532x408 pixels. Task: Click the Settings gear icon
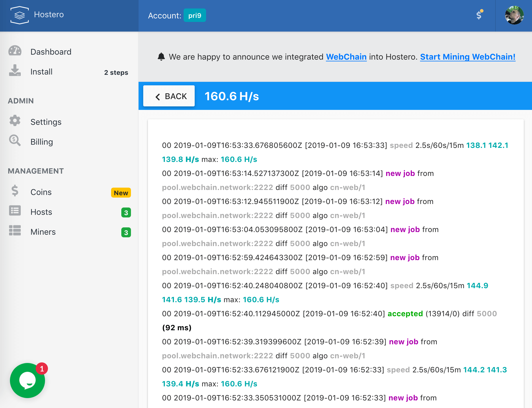click(x=15, y=120)
